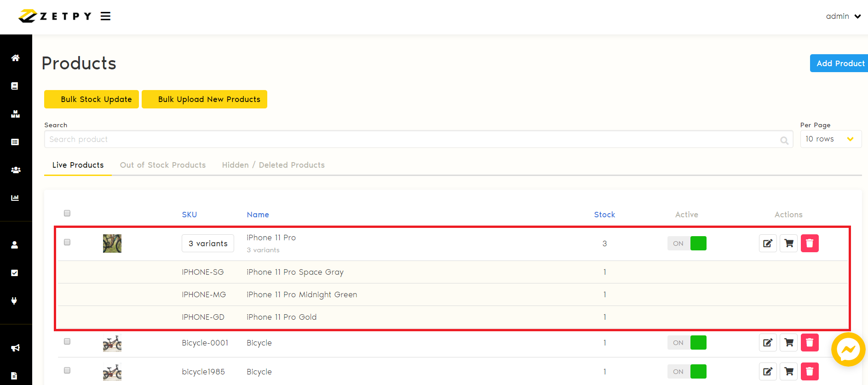Click the hamburger menu icon beside Zetpy logo
The image size is (868, 385).
coord(106,17)
